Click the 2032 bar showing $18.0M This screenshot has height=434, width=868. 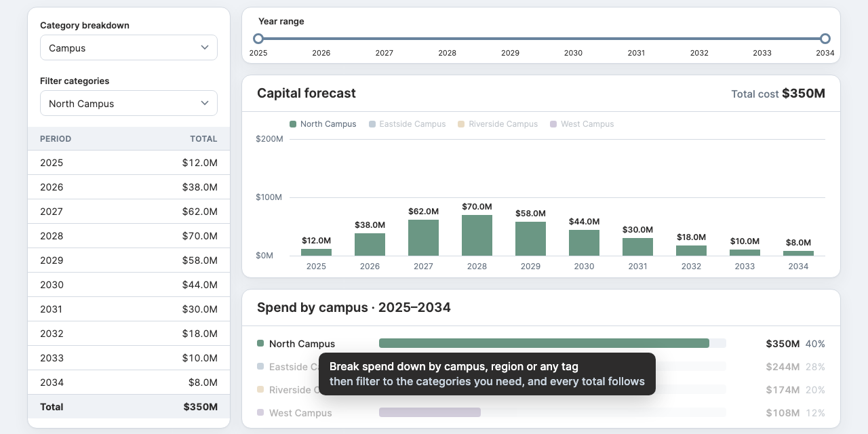coord(691,250)
